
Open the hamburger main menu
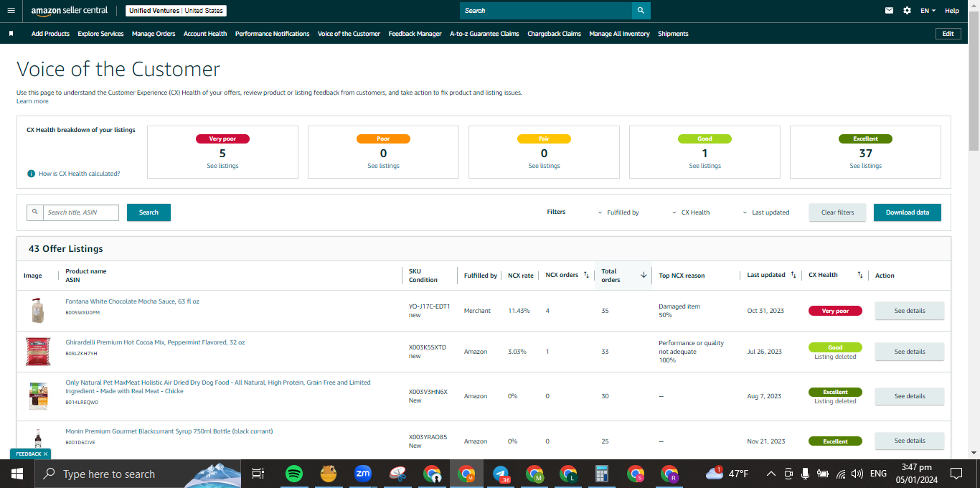[11, 11]
